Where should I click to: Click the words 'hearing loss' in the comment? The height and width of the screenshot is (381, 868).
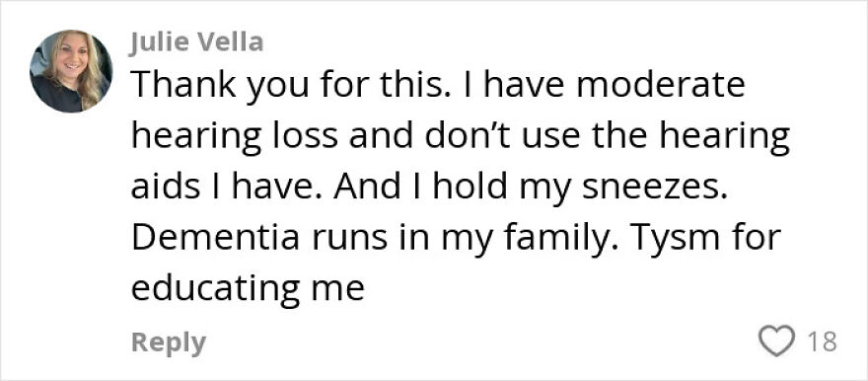234,138
